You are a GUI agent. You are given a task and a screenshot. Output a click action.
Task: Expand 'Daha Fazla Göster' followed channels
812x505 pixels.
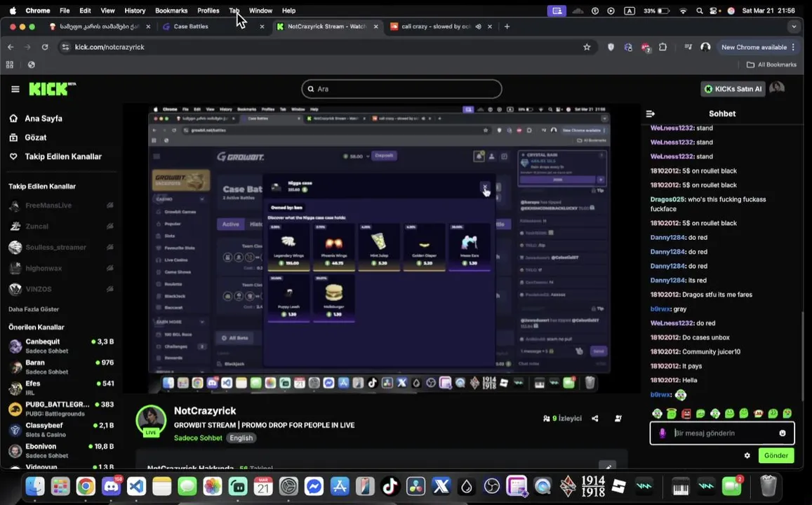tap(34, 309)
